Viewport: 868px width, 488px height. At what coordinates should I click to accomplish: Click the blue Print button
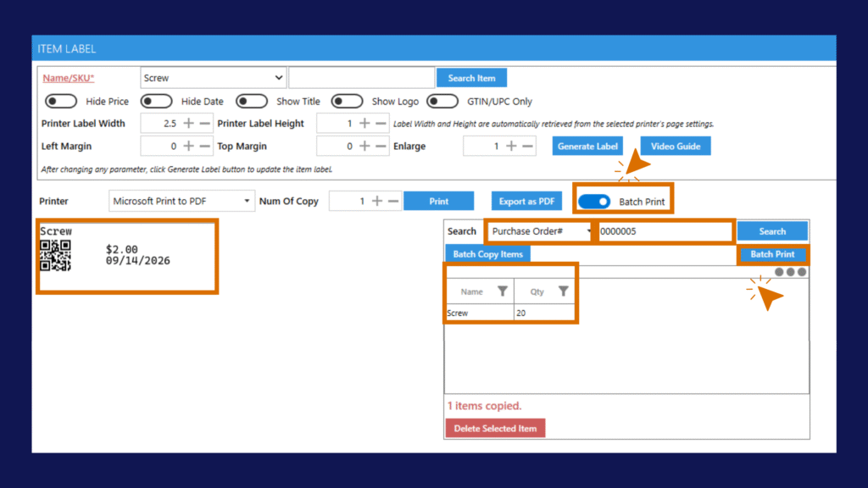coord(438,201)
